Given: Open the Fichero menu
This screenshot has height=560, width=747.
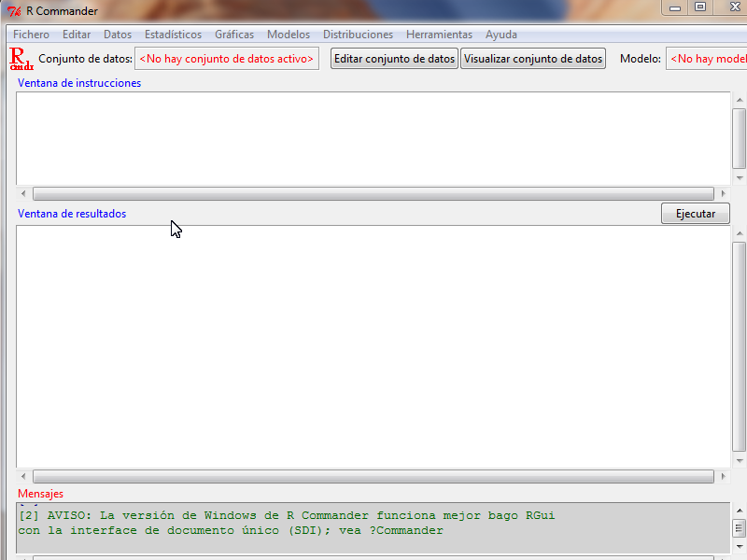Looking at the screenshot, I should 31,35.
